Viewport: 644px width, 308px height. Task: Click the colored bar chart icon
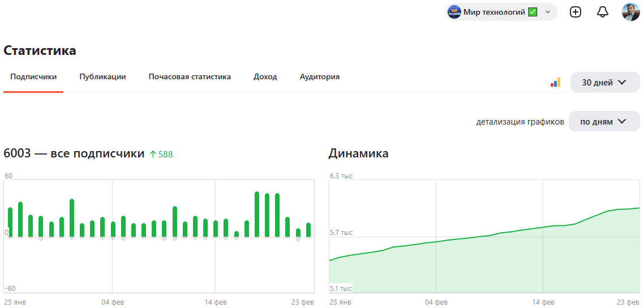pos(555,83)
